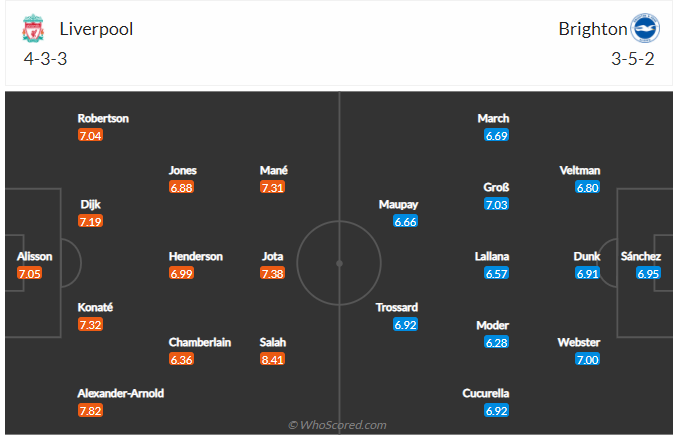Select the player name Cucurella
Screen dimensions: 674x435
pyautogui.click(x=486, y=393)
